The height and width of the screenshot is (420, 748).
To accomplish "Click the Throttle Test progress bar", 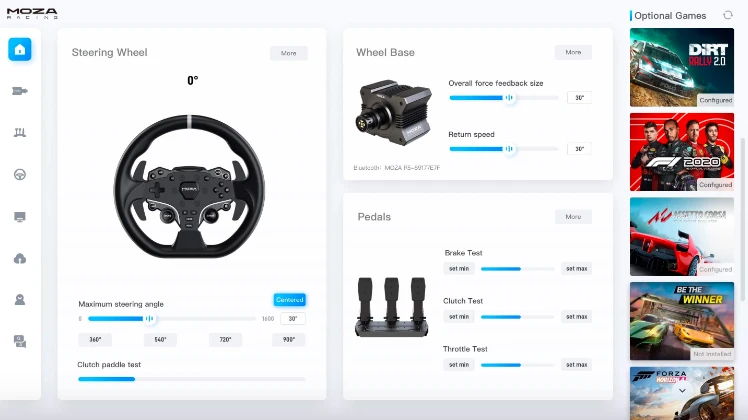I will coord(518,365).
